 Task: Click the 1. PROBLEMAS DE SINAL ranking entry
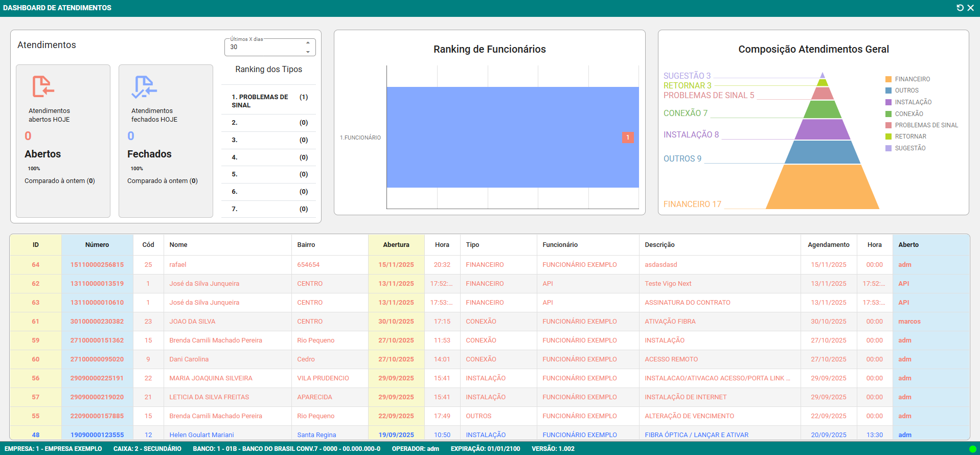[260, 101]
